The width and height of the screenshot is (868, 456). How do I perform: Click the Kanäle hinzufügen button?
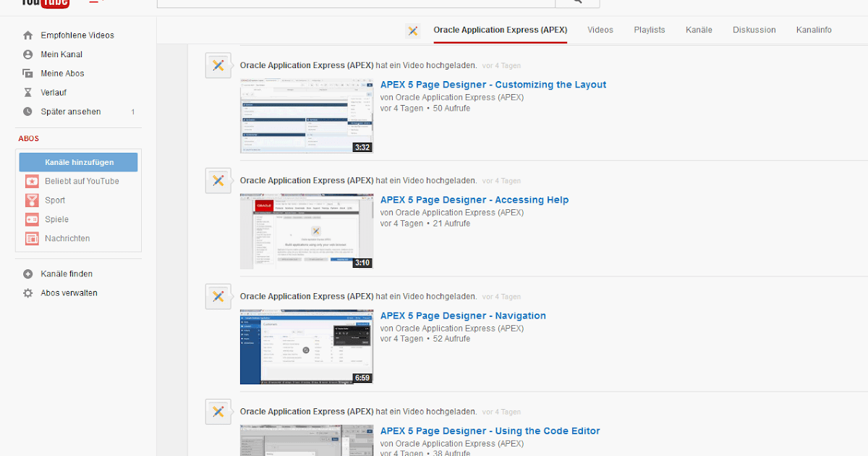click(78, 162)
